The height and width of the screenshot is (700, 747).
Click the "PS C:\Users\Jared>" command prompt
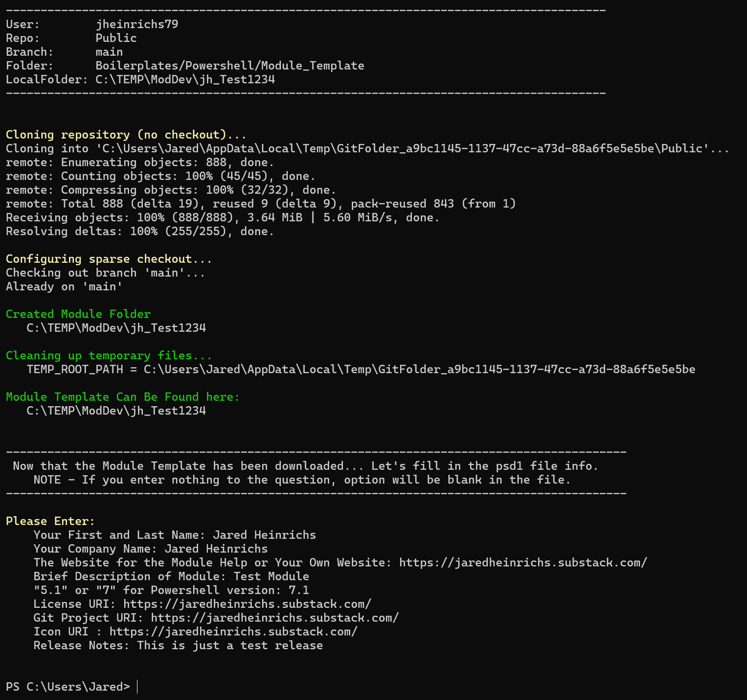(x=68, y=687)
